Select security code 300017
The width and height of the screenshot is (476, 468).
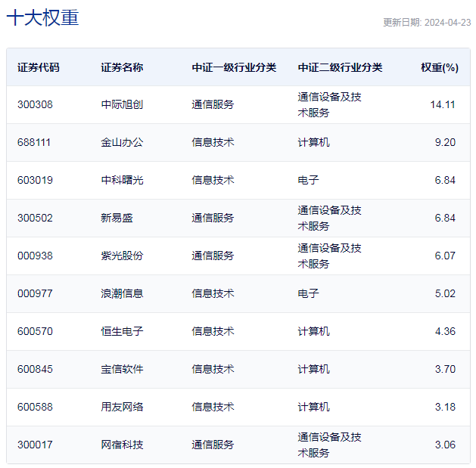click(x=35, y=445)
